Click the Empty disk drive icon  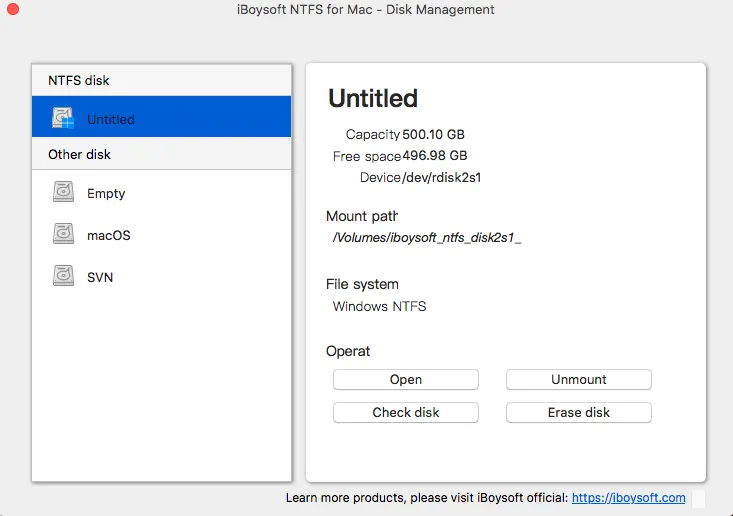pos(63,193)
